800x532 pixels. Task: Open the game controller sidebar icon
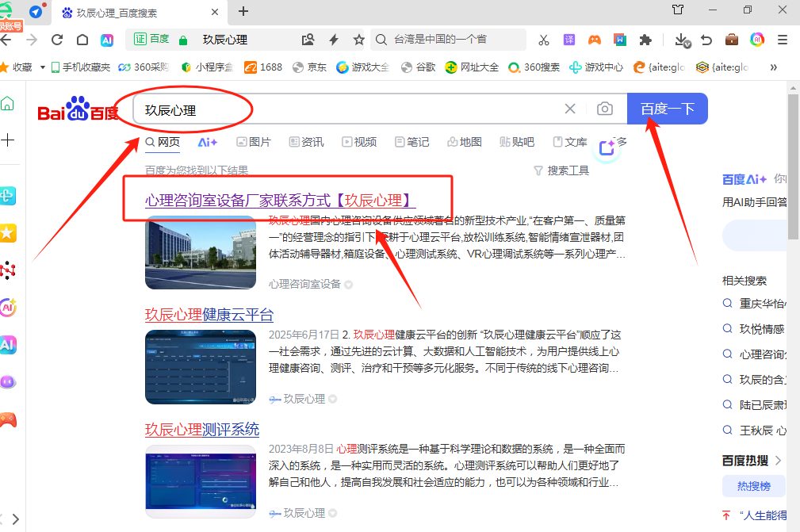(8, 419)
